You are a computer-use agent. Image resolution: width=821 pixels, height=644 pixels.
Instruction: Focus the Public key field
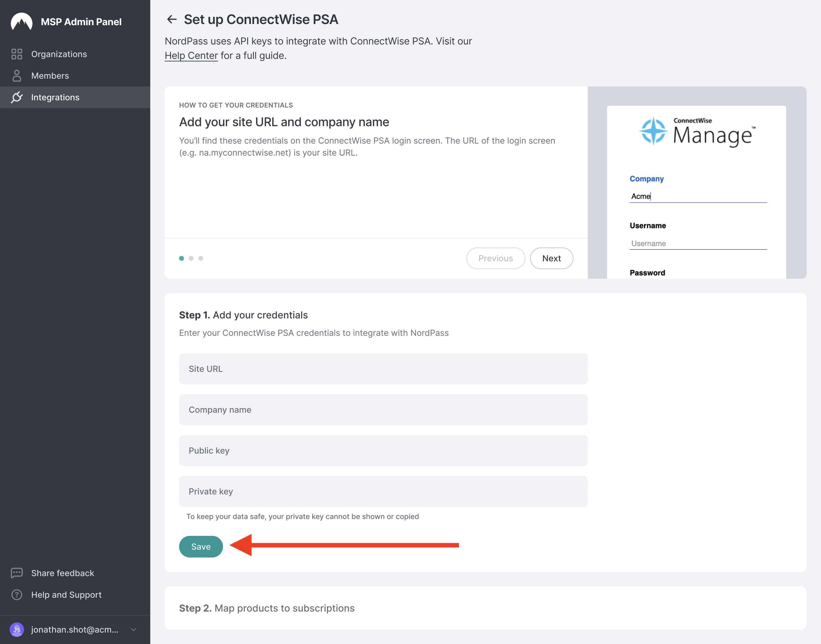383,451
